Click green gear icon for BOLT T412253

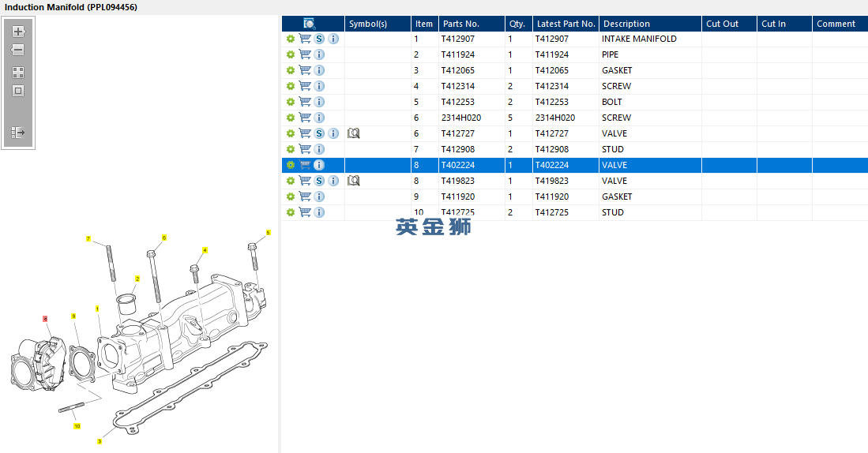coord(291,103)
